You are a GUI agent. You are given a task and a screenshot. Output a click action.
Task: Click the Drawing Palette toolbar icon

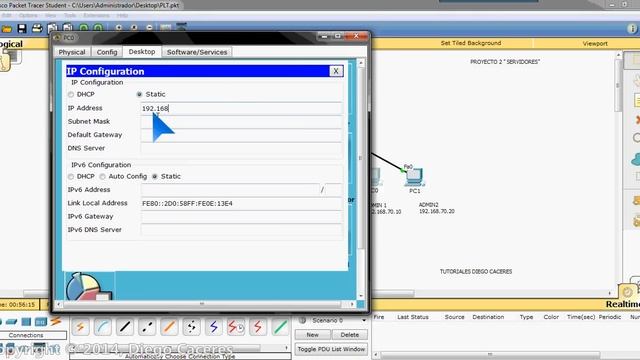166,28
